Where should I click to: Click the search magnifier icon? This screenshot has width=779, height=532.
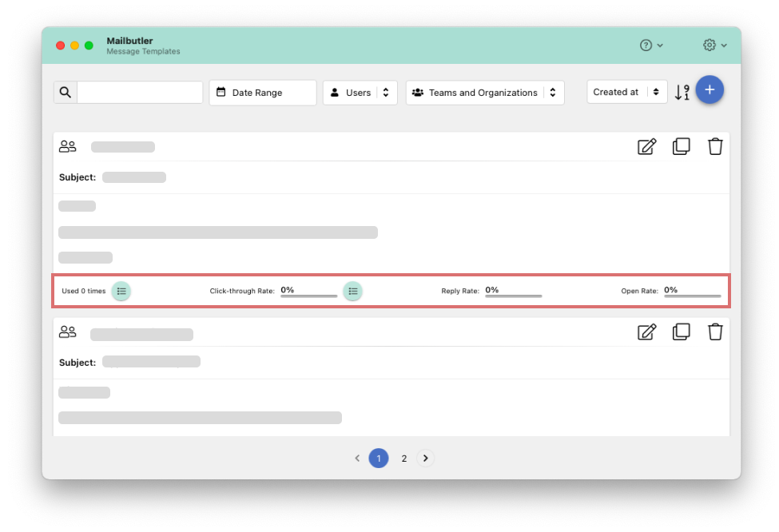pos(65,93)
